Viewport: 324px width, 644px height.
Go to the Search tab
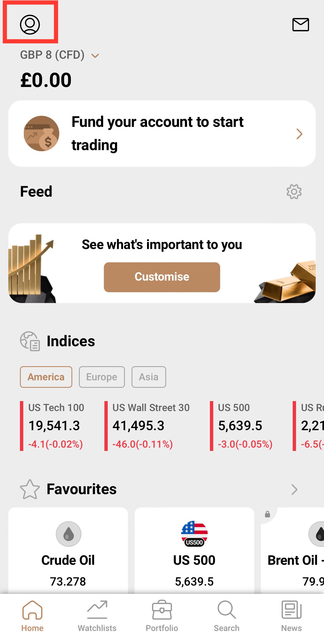pos(227,616)
